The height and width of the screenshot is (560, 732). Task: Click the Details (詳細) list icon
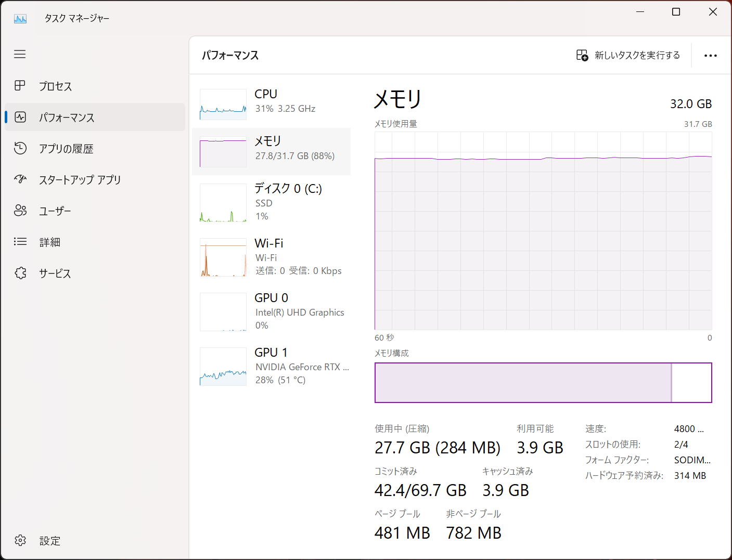pos(20,242)
